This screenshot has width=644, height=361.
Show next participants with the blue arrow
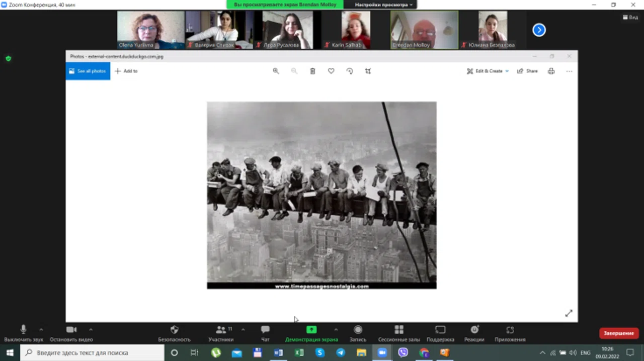(539, 30)
